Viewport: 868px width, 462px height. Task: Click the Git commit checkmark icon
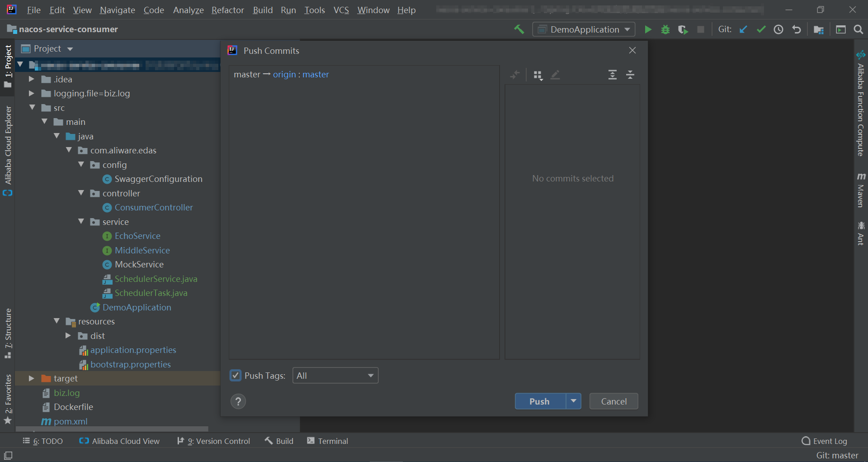click(x=761, y=29)
